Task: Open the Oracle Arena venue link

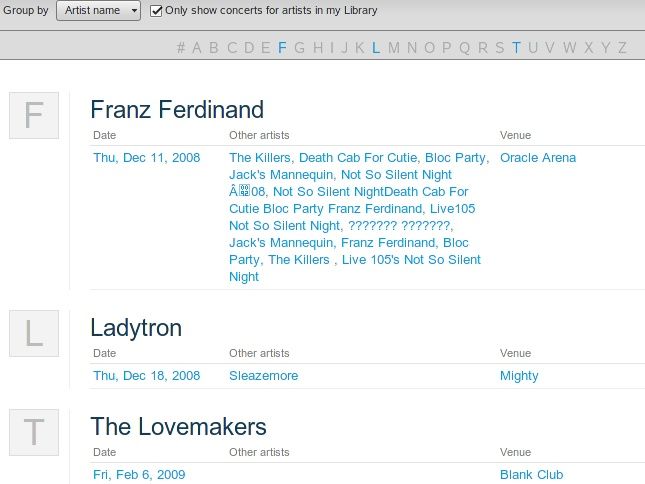Action: click(537, 158)
